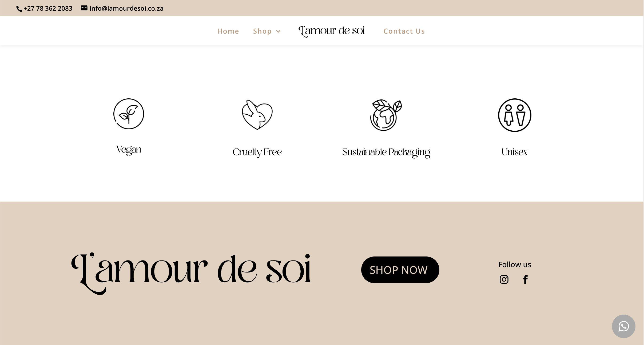The width and height of the screenshot is (644, 345).
Task: Click the phone icon in top bar
Action: pos(19,9)
